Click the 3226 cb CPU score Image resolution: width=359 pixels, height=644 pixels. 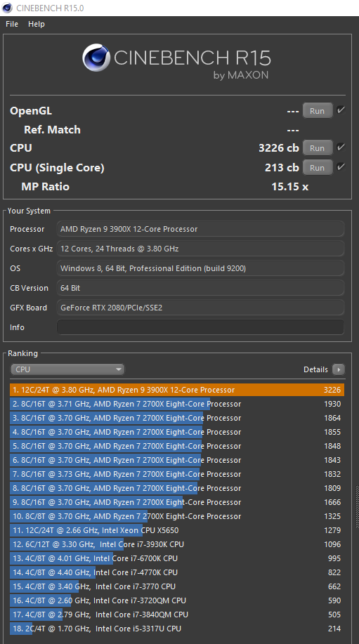[278, 148]
